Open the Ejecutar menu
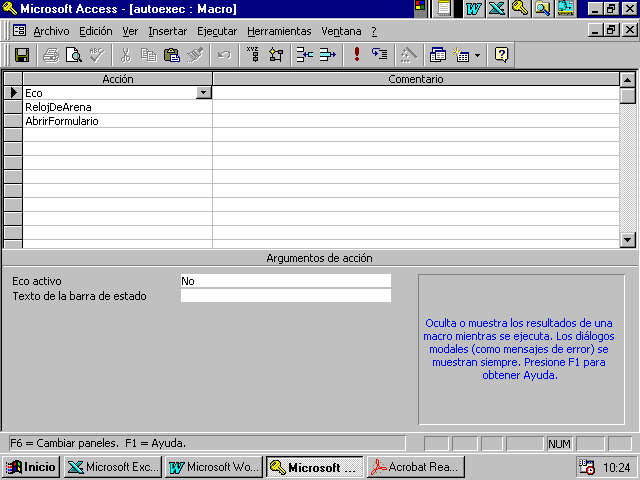This screenshot has height=480, width=640. [217, 31]
